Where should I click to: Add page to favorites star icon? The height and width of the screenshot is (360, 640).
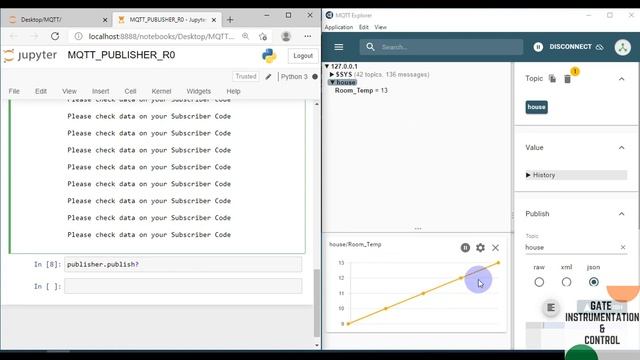tap(263, 36)
